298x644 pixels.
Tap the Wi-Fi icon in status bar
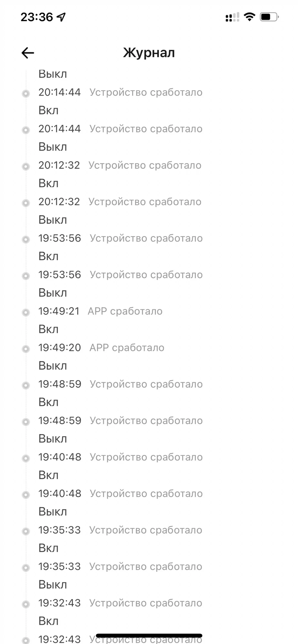point(249,17)
